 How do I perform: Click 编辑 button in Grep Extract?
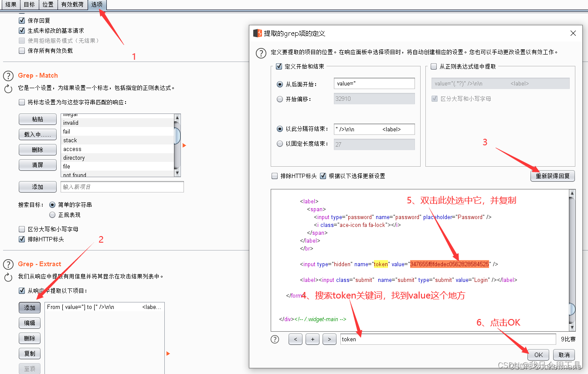[x=30, y=323]
